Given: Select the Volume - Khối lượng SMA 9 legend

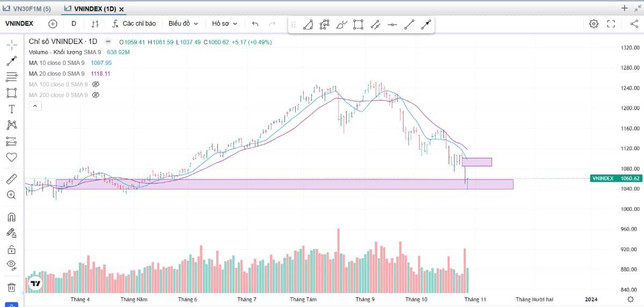Looking at the screenshot, I should (65, 52).
